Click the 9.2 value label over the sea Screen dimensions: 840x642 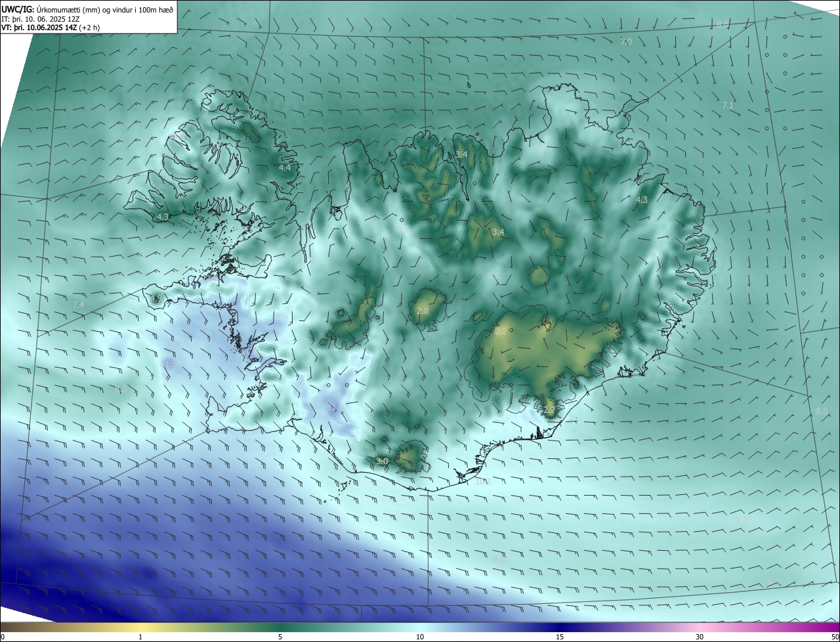point(742,521)
